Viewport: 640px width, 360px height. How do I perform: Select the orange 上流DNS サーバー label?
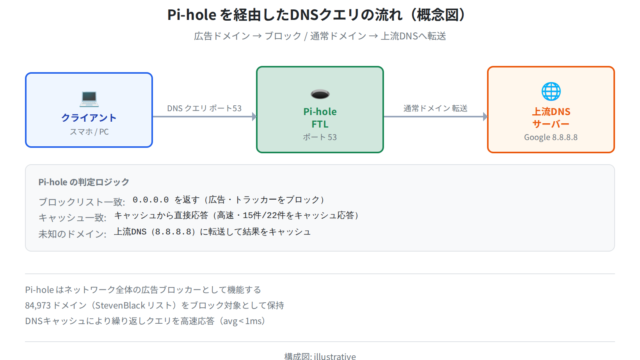pos(551,118)
